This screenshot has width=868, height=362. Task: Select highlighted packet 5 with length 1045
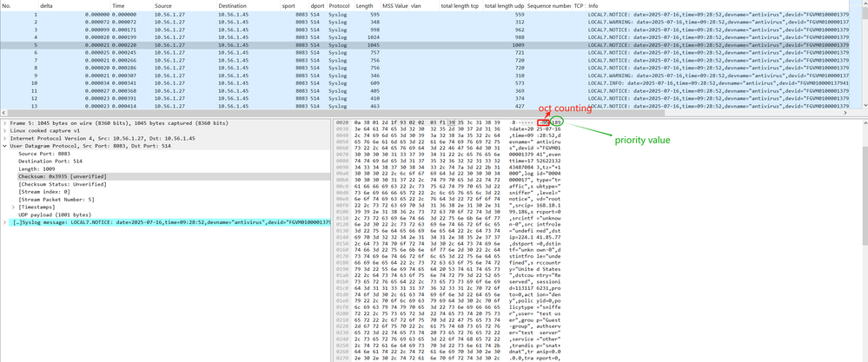(x=425, y=45)
